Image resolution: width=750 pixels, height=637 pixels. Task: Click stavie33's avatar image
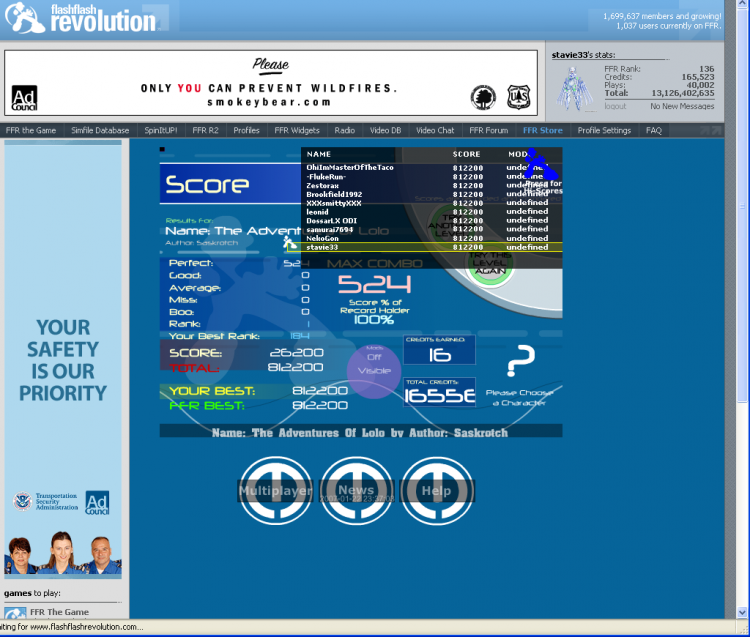574,89
